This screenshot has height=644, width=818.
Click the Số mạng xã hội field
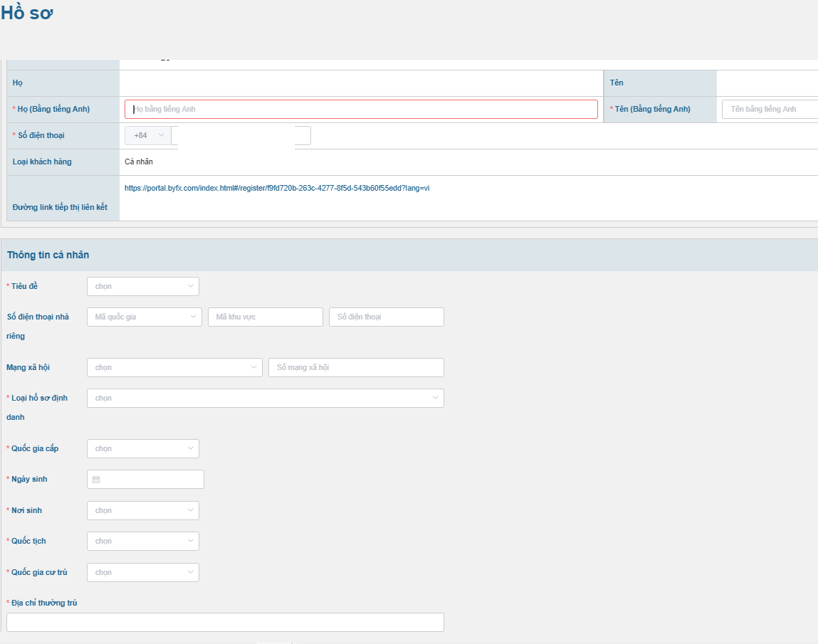tap(356, 368)
